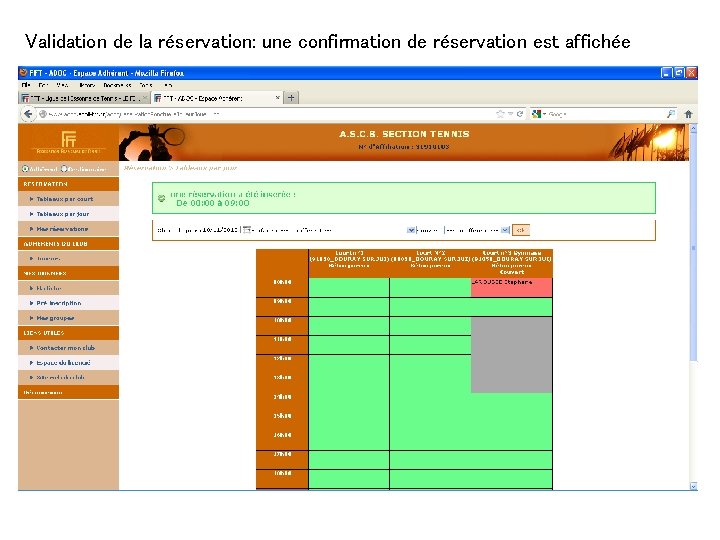Viewport: 720px width, 540px height.
Task: Click the Firefox icon in the title bar
Action: click(x=24, y=73)
